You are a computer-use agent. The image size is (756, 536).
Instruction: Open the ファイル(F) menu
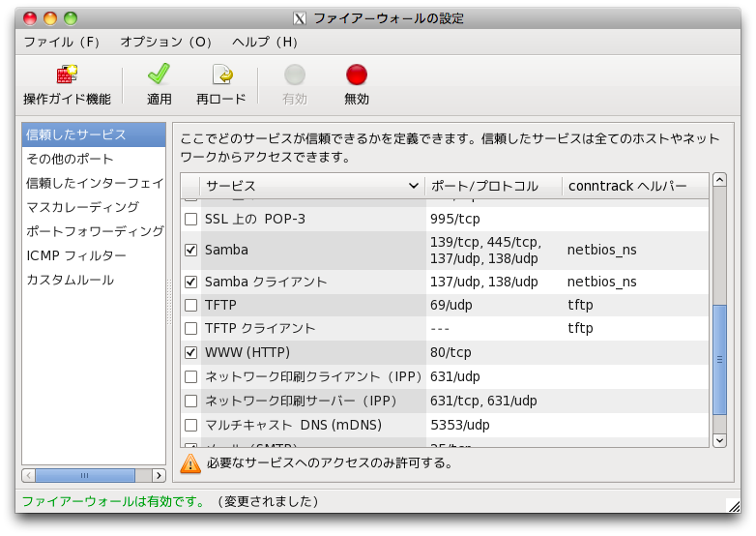click(x=62, y=43)
